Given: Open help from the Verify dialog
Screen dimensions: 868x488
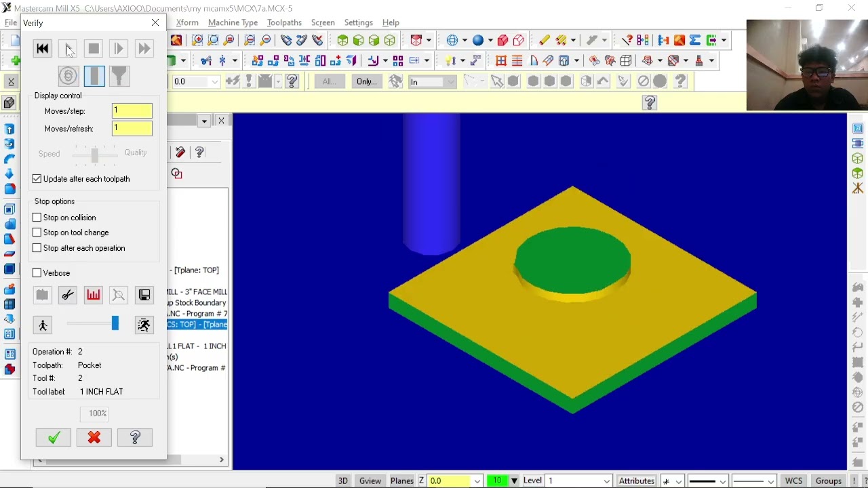Looking at the screenshot, I should (135, 438).
